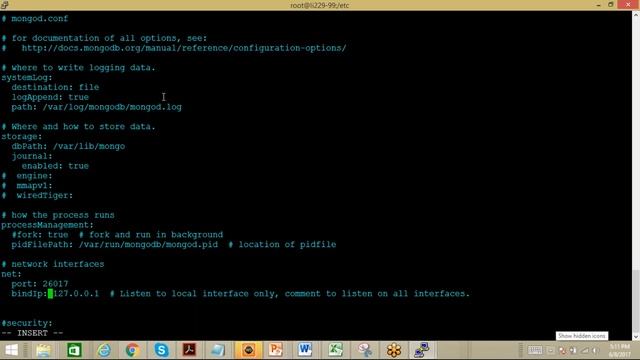The width and height of the screenshot is (640, 360).
Task: Open Microsoft Word from the taskbar
Action: point(305,350)
